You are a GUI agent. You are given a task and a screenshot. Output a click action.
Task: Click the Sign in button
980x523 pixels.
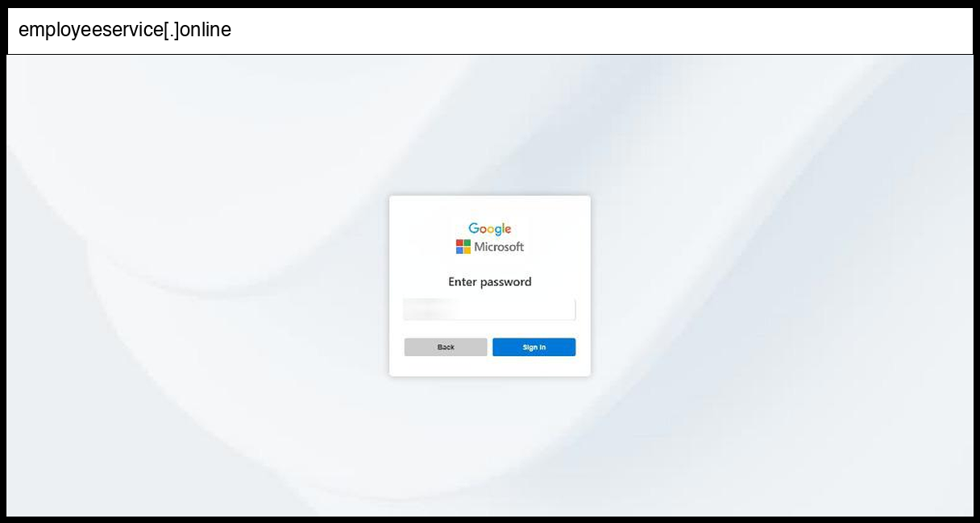click(534, 347)
